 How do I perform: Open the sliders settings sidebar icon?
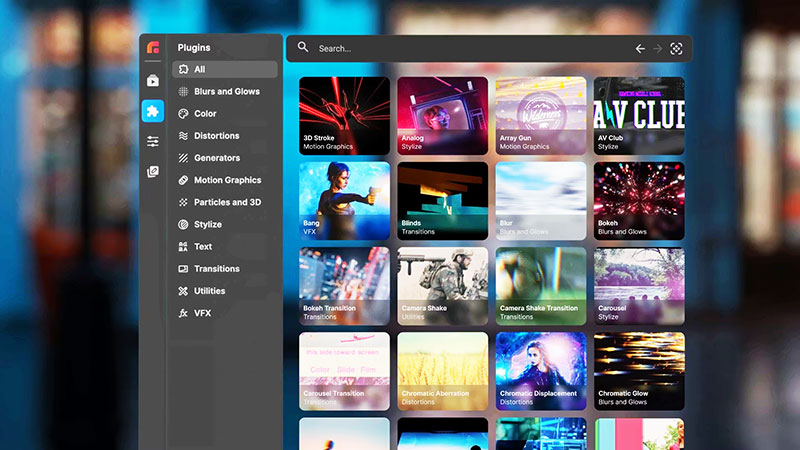(153, 142)
